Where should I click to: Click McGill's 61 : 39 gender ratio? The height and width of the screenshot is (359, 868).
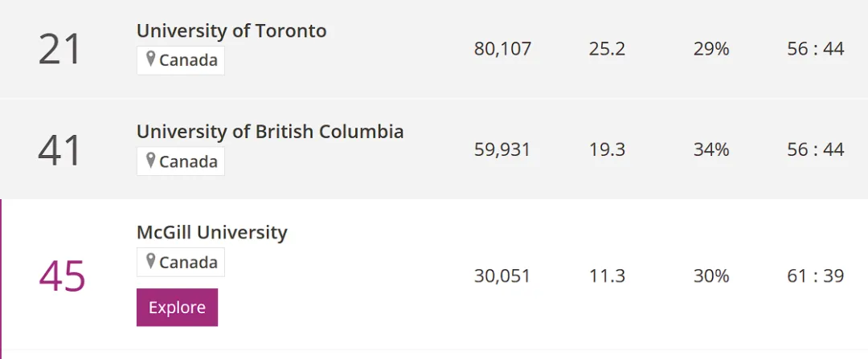pyautogui.click(x=816, y=276)
